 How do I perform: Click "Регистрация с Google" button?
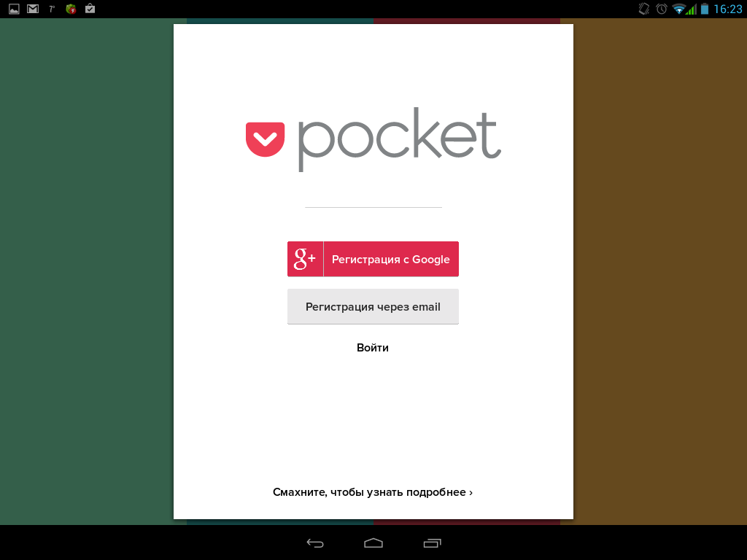pyautogui.click(x=390, y=259)
